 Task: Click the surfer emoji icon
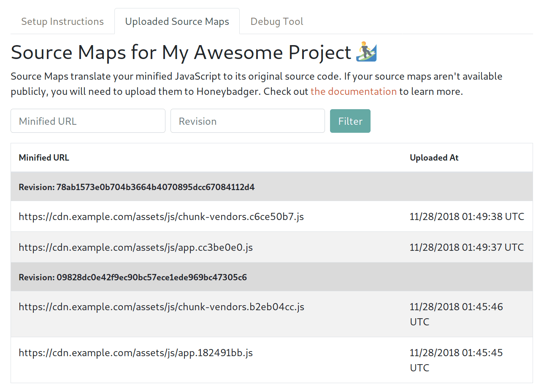366,52
